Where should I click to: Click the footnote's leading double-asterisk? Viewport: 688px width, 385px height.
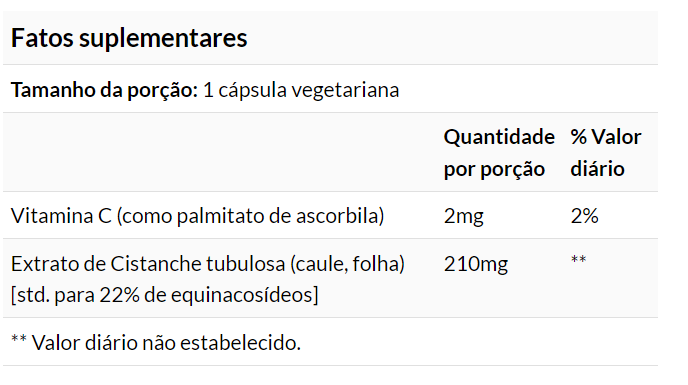pyautogui.click(x=19, y=338)
